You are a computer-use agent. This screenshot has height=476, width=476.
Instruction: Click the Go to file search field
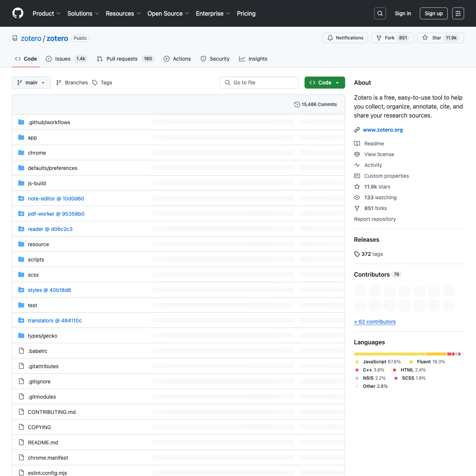[x=259, y=83]
